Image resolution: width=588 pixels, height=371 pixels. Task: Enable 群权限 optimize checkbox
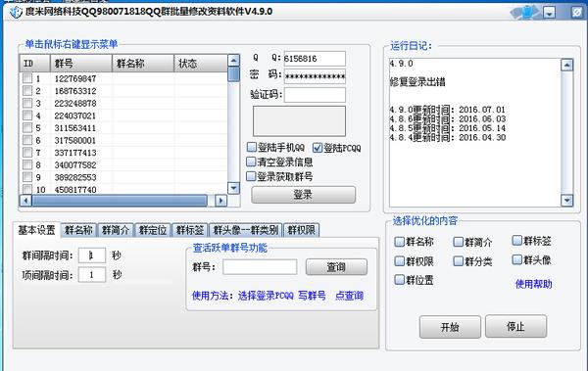click(x=400, y=260)
